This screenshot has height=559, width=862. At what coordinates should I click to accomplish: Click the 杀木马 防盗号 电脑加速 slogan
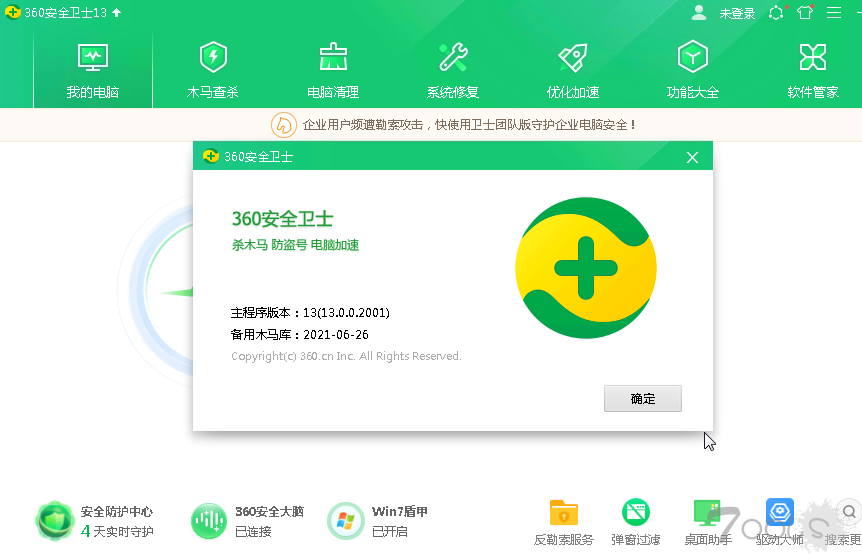point(295,245)
